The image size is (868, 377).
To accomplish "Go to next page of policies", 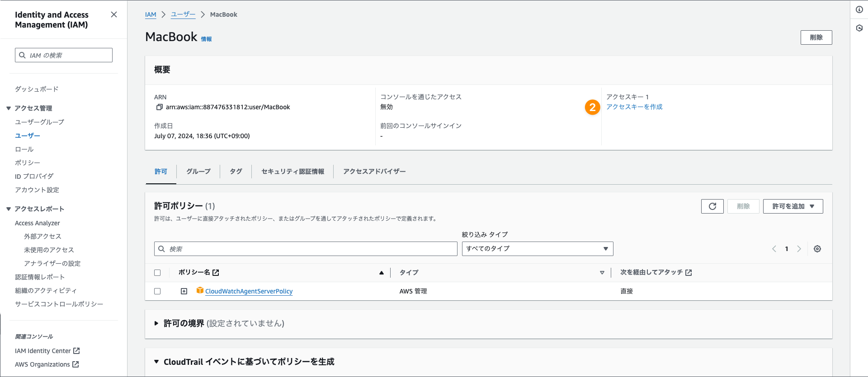I will [x=799, y=249].
